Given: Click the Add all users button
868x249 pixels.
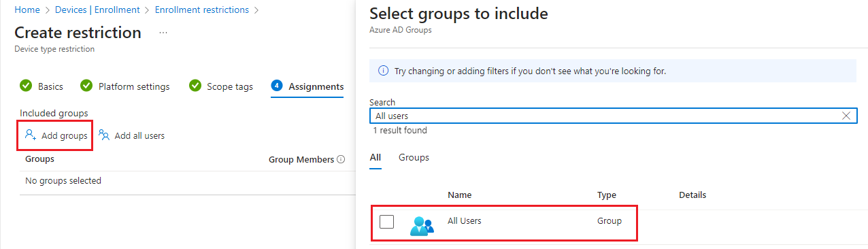Looking at the screenshot, I should (x=132, y=135).
